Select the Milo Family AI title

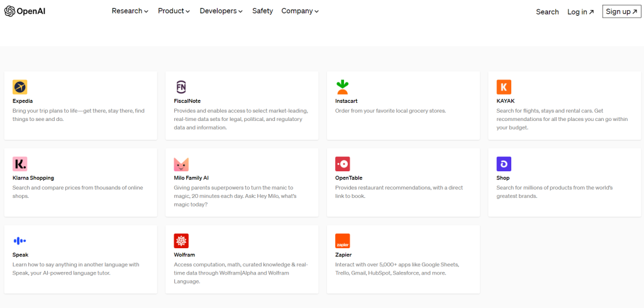[x=191, y=178]
